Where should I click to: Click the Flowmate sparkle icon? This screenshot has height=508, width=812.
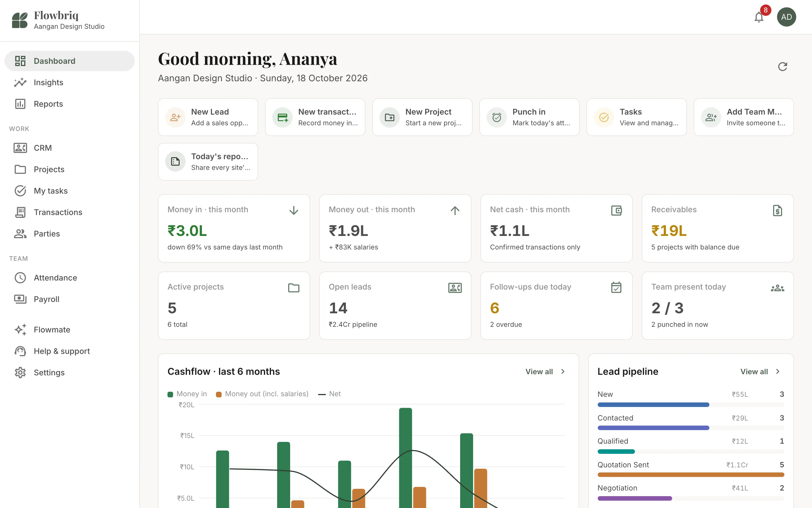[20, 330]
